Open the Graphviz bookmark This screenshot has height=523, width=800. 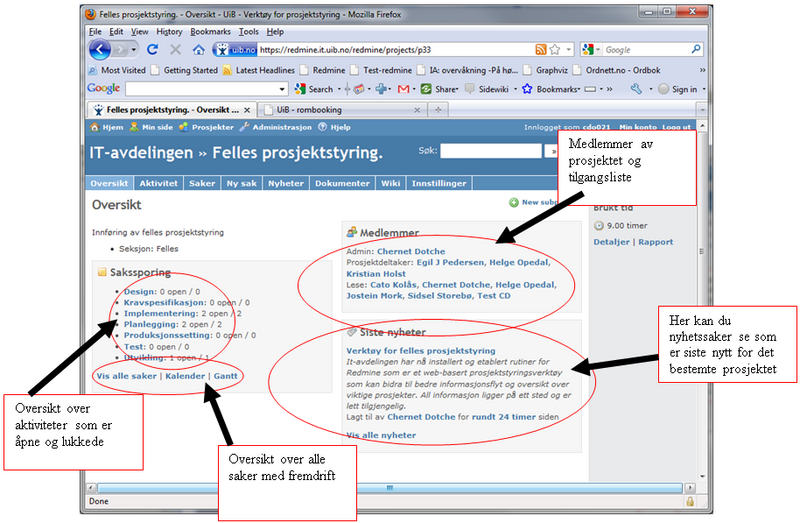[x=546, y=70]
